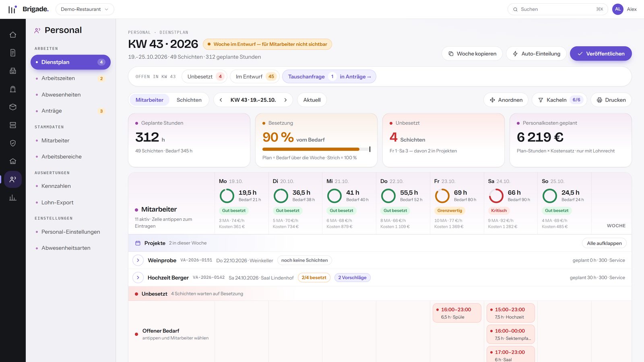The width and height of the screenshot is (644, 362).
Task: Click the Suchen search field
Action: click(x=558, y=9)
